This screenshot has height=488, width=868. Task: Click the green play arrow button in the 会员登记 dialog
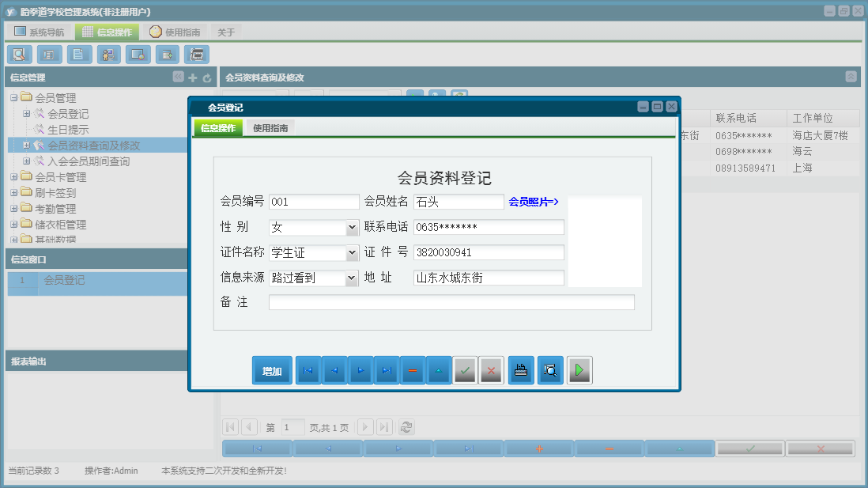tap(579, 370)
